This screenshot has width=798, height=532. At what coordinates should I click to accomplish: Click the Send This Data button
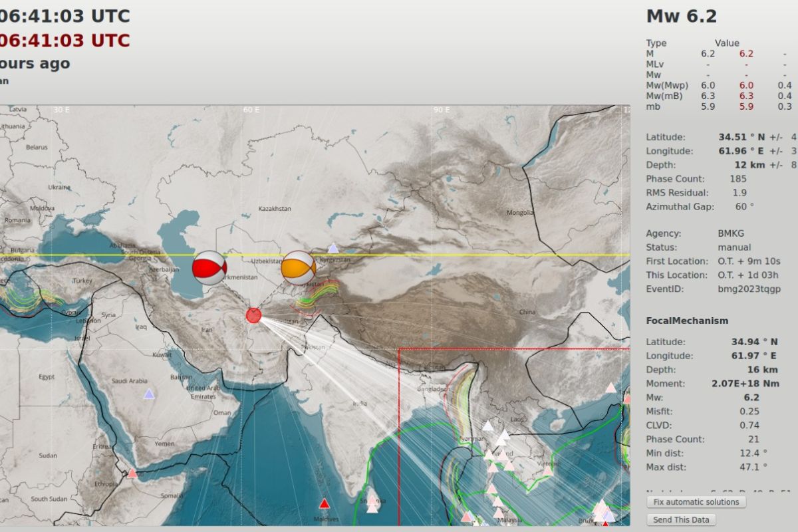[682, 520]
